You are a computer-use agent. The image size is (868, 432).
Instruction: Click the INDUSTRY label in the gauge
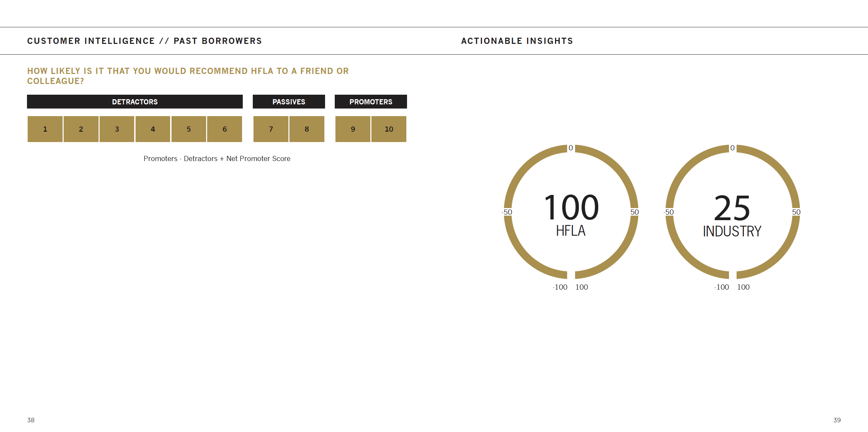pos(732,231)
